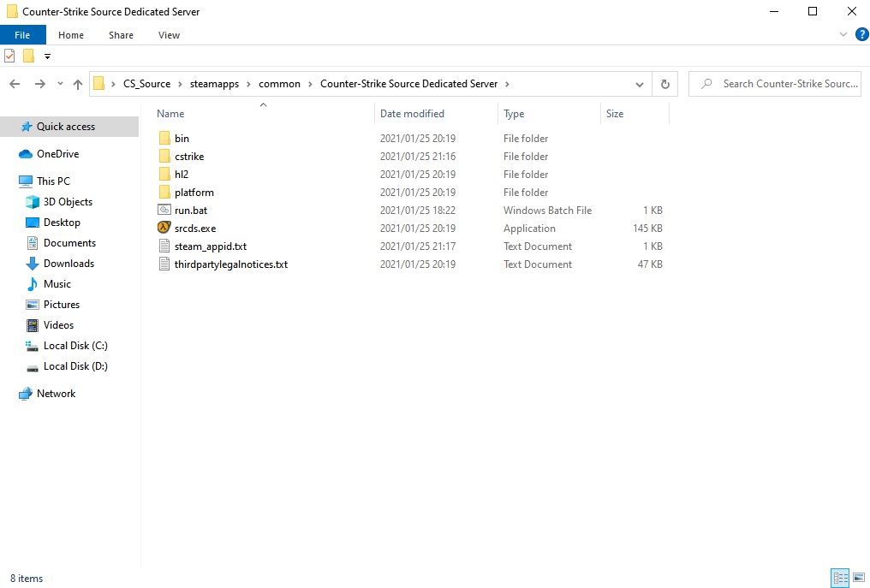Screen dimensions: 870x588
Task: Click the hl2 folder icon
Action: tap(164, 175)
